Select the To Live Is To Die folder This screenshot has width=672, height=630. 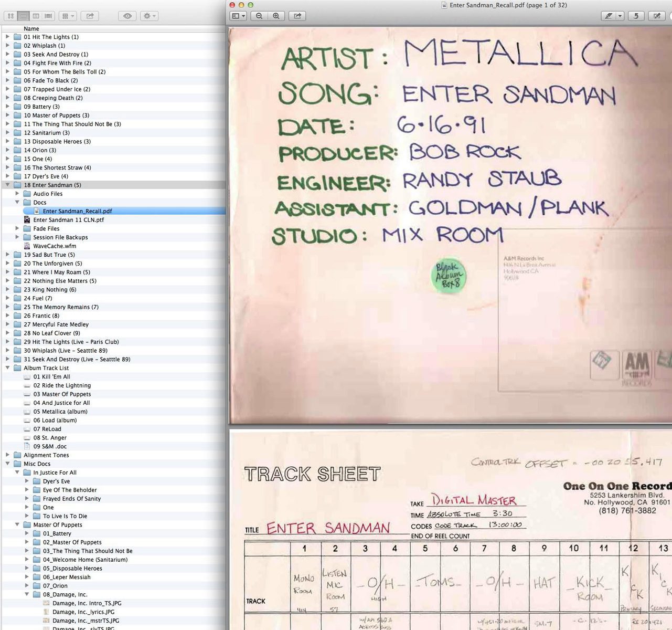[x=114, y=516]
